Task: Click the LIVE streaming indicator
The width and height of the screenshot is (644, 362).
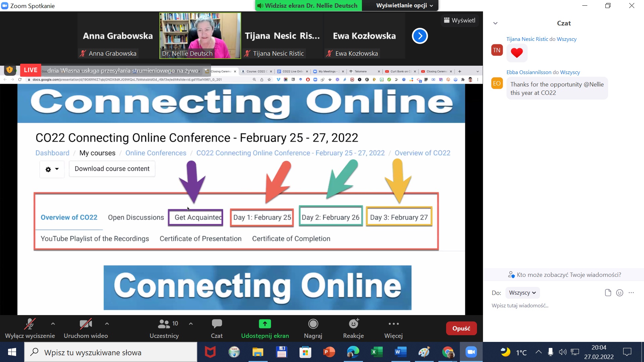Action: (x=31, y=70)
